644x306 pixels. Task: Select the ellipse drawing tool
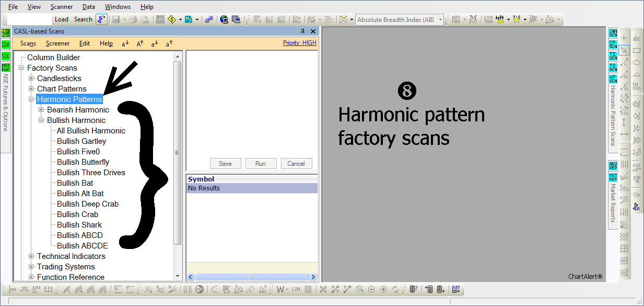click(x=637, y=62)
